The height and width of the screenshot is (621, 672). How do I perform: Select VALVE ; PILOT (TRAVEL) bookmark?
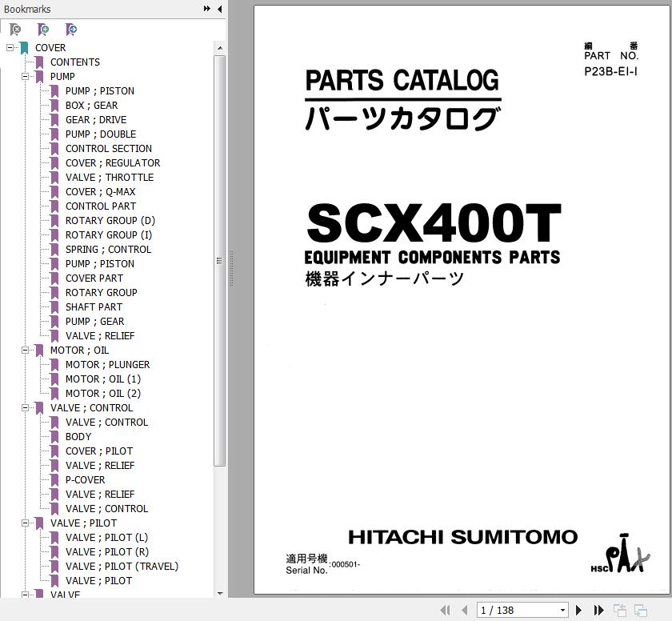point(122,566)
